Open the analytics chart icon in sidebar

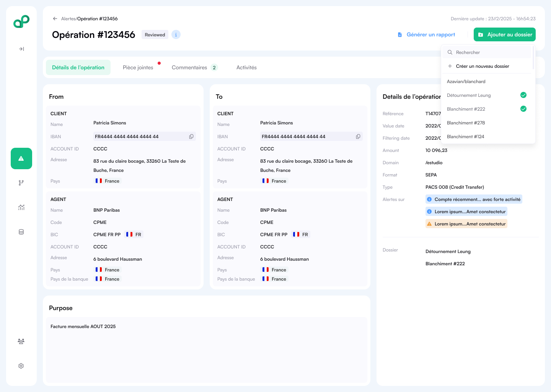(x=21, y=207)
